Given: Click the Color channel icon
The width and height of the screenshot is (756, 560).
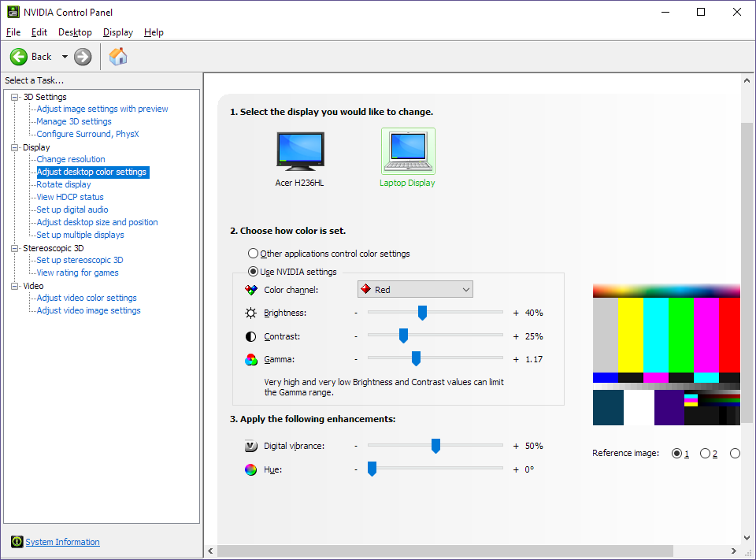Looking at the screenshot, I should pyautogui.click(x=251, y=290).
